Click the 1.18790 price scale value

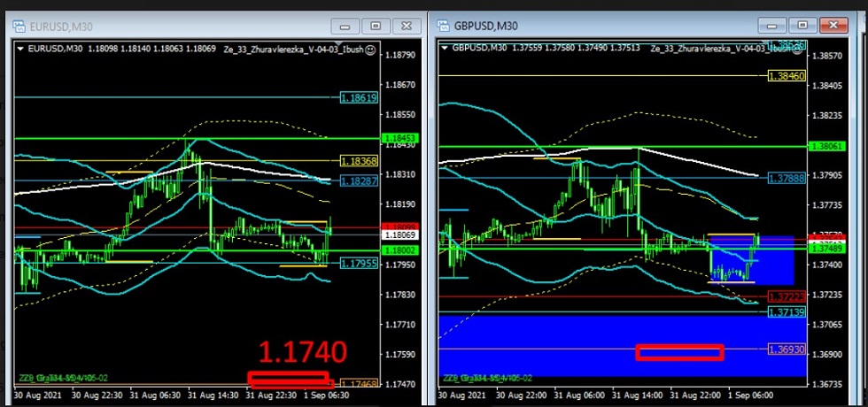tap(400, 55)
